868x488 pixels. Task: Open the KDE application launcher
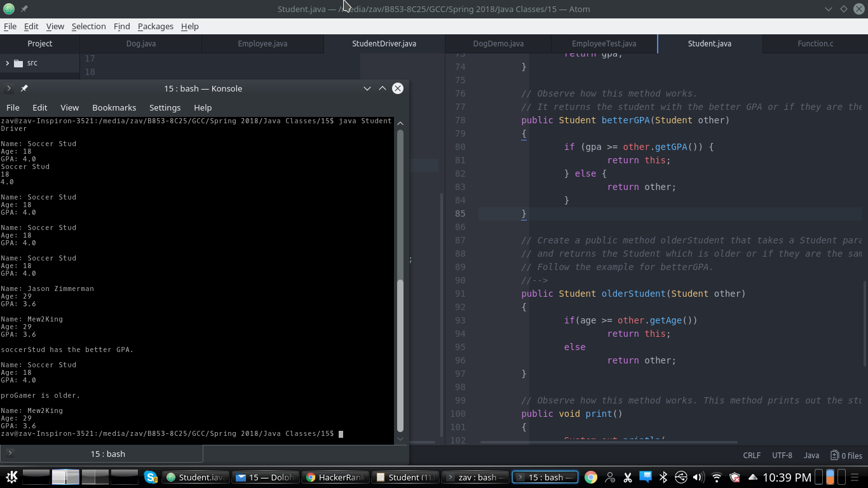coord(11,477)
